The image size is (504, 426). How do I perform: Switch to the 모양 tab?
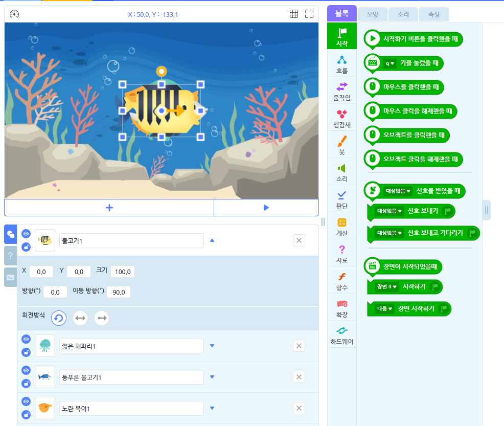tap(373, 14)
